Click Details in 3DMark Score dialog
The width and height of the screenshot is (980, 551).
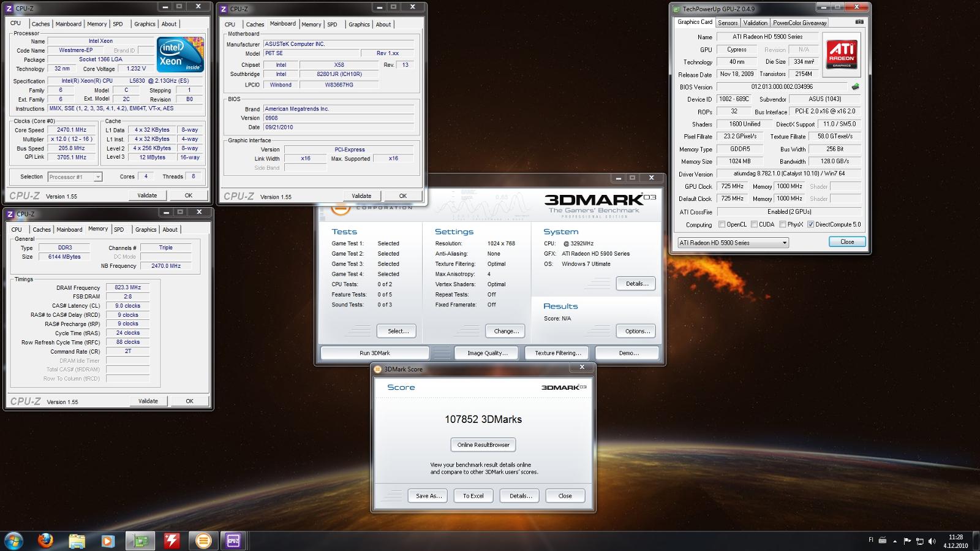[520, 496]
